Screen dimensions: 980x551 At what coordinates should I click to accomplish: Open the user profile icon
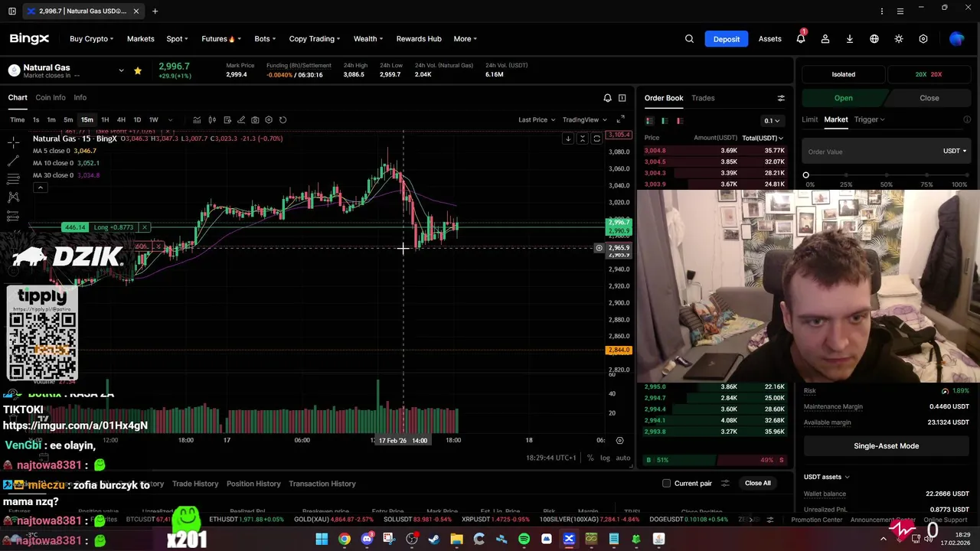pos(825,39)
